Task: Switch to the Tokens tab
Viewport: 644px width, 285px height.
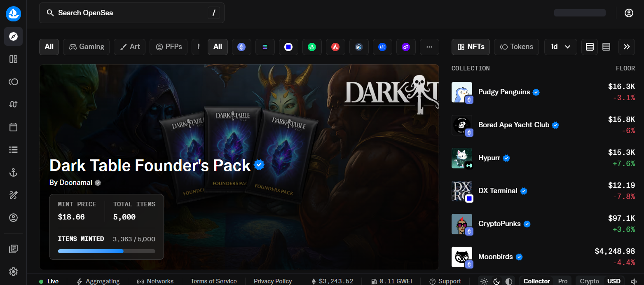Action: [x=517, y=47]
